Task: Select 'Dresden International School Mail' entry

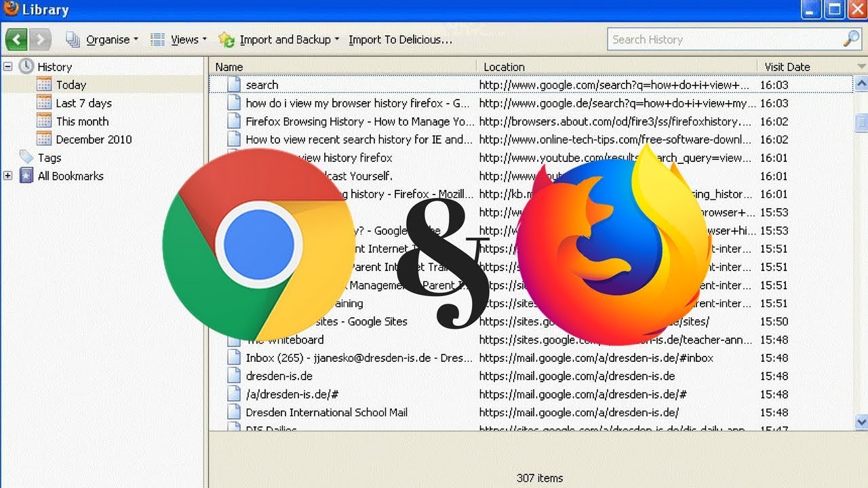Action: tap(531, 412)
